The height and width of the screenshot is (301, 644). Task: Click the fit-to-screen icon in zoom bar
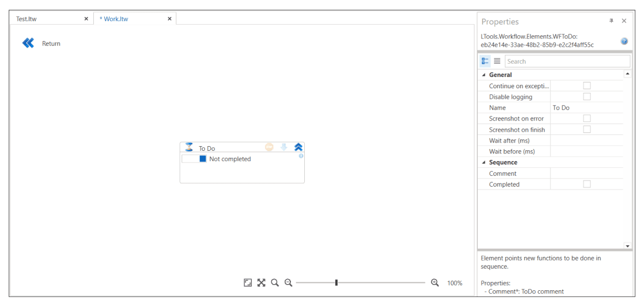248,283
